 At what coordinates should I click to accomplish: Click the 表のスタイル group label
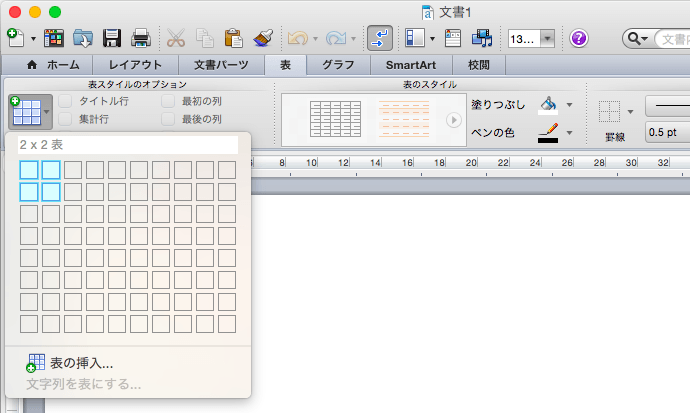point(429,84)
